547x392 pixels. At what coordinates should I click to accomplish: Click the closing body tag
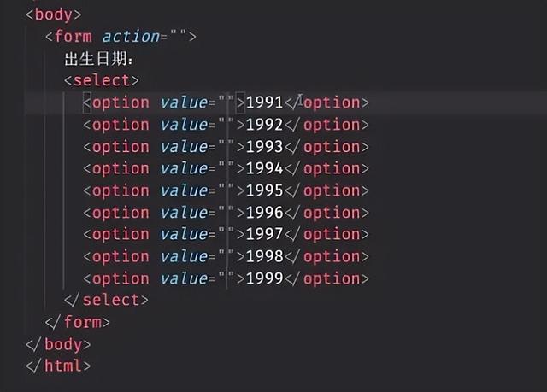point(58,345)
